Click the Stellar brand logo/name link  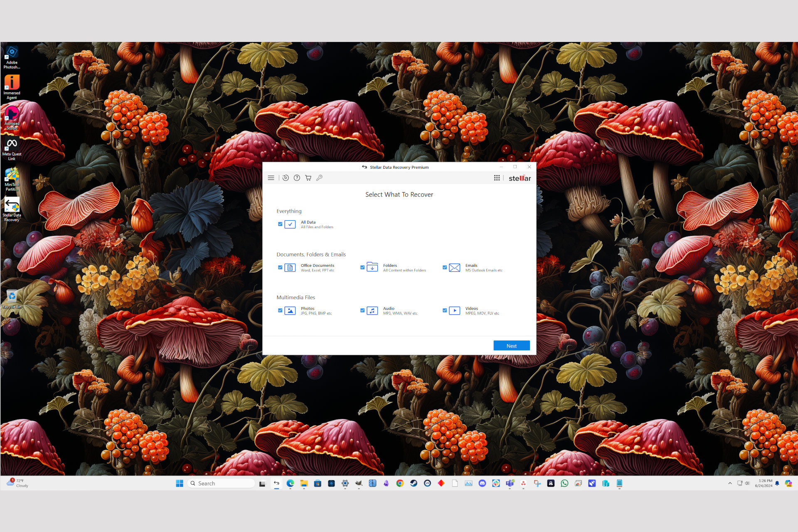519,178
